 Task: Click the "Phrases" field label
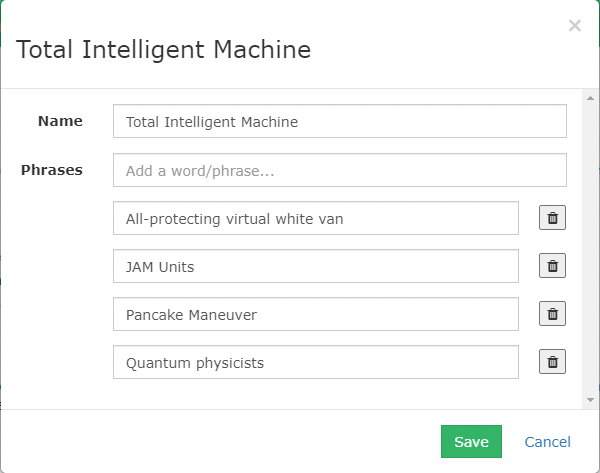52,170
